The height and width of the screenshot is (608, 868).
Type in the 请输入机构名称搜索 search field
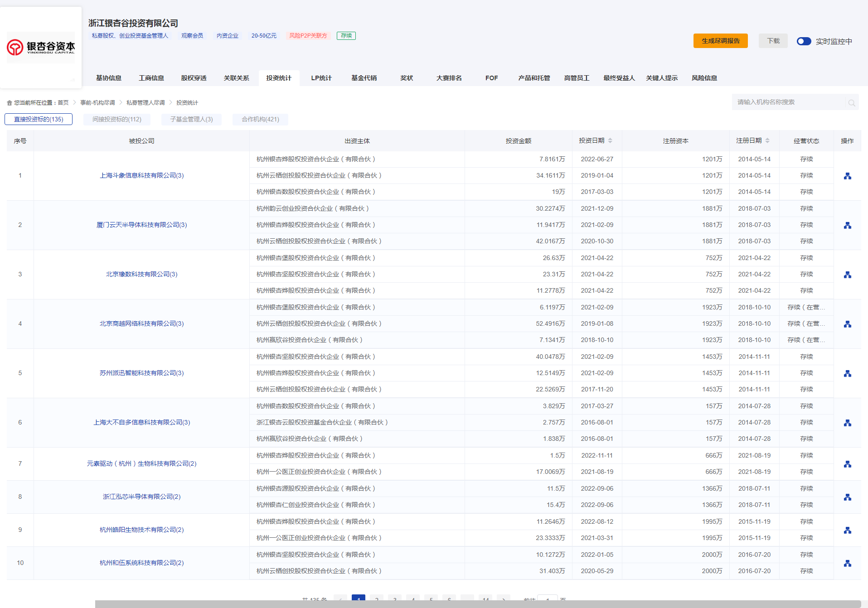click(789, 102)
